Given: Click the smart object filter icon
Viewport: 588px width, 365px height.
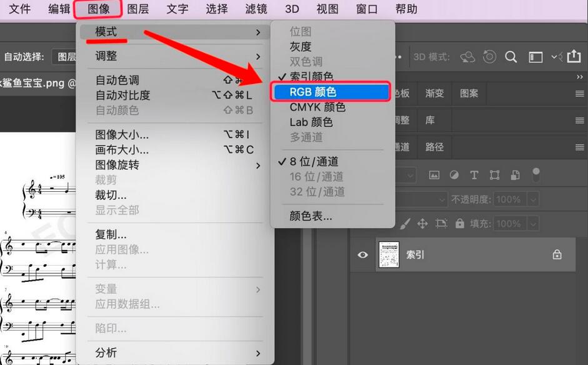Looking at the screenshot, I should (x=514, y=175).
